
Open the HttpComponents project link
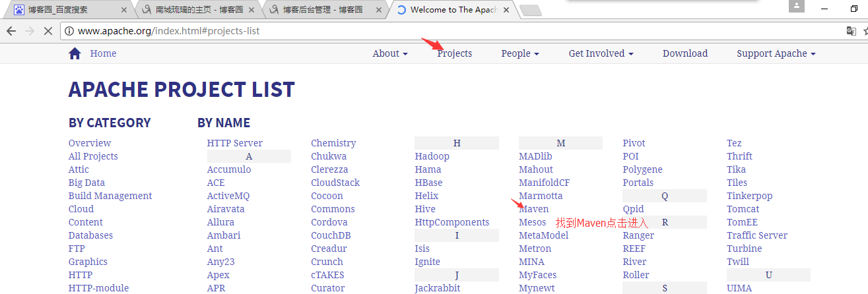452,222
